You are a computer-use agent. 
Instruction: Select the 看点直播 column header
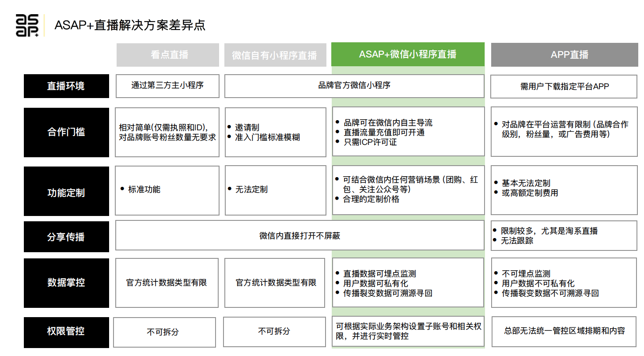pos(167,55)
